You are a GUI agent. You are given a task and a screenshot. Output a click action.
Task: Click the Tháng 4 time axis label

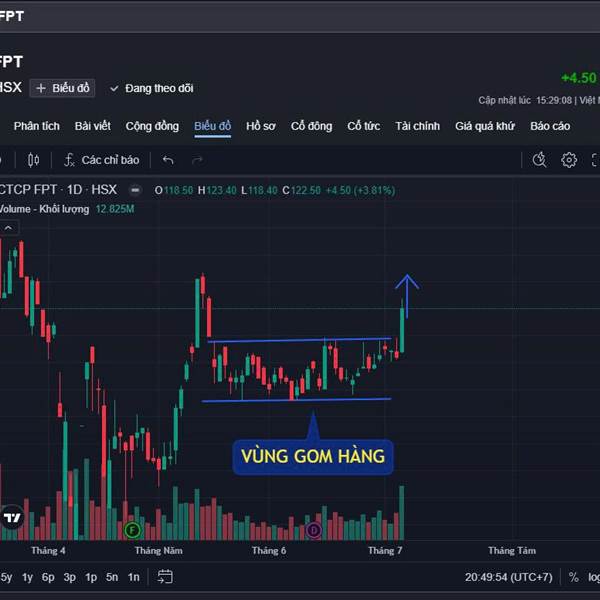48,551
